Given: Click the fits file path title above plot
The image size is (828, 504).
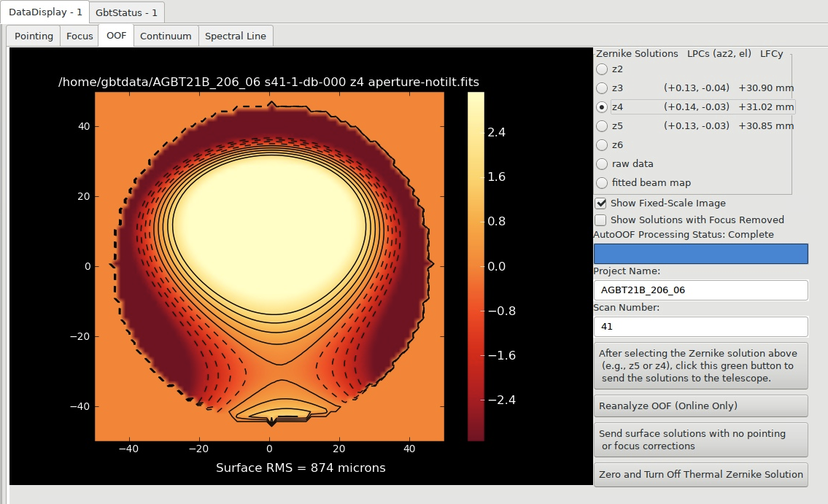Looking at the screenshot, I should point(268,82).
